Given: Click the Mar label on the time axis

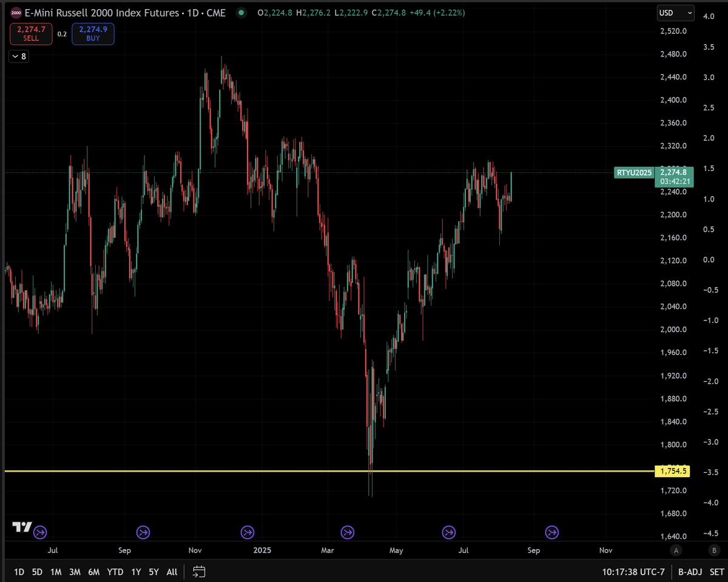Looking at the screenshot, I should pyautogui.click(x=328, y=550).
